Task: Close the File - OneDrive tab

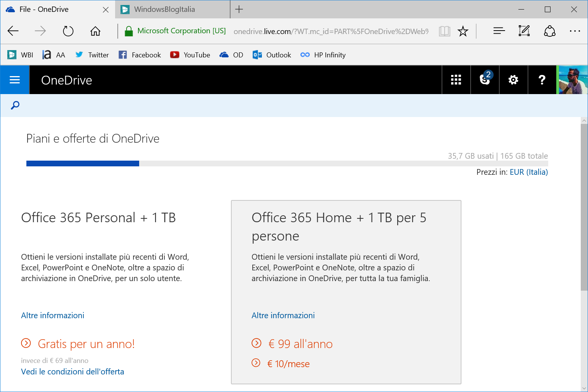Action: [x=106, y=10]
